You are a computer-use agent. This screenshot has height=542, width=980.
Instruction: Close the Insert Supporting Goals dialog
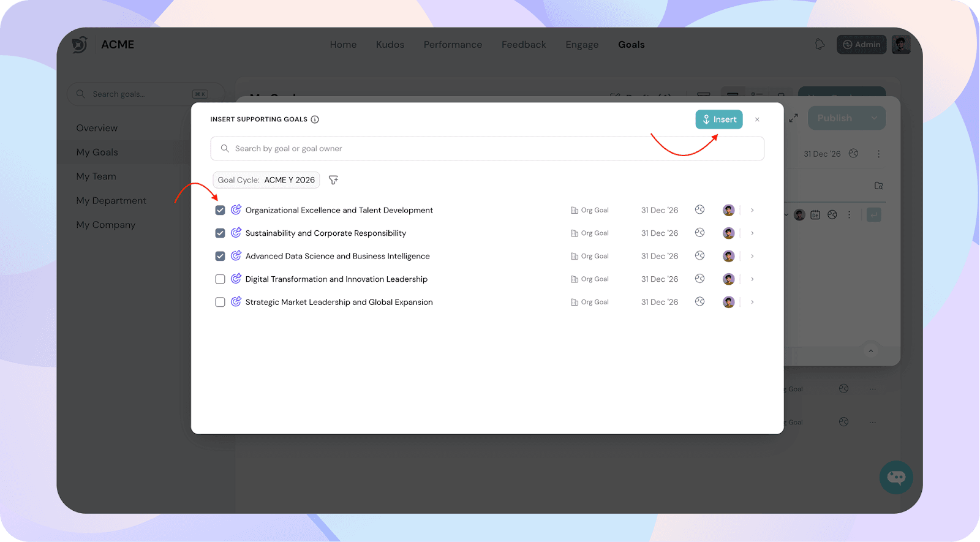(x=757, y=119)
